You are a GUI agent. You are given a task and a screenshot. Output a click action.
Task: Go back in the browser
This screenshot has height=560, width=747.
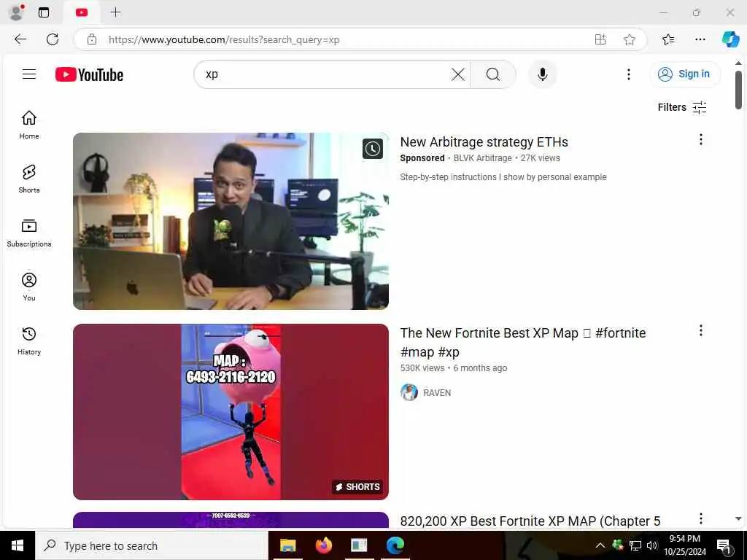pos(20,39)
